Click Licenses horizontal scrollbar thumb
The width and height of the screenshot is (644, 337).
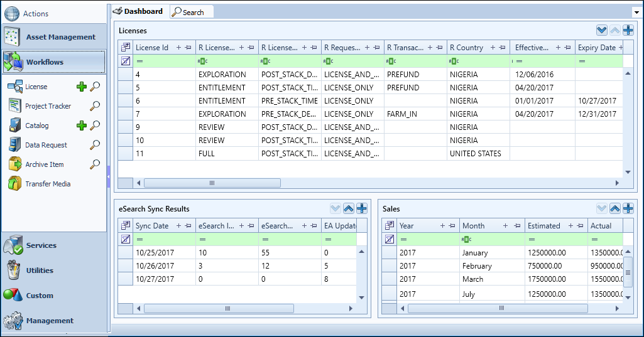click(212, 183)
